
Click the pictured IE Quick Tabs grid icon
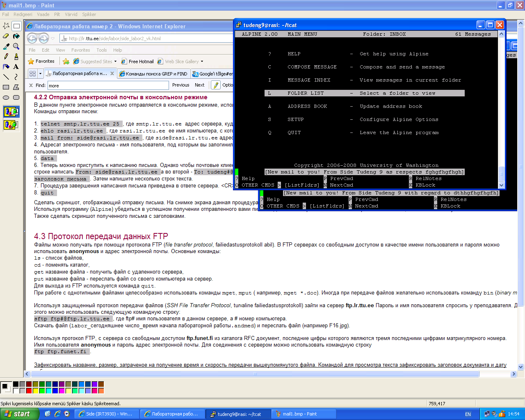click(32, 73)
